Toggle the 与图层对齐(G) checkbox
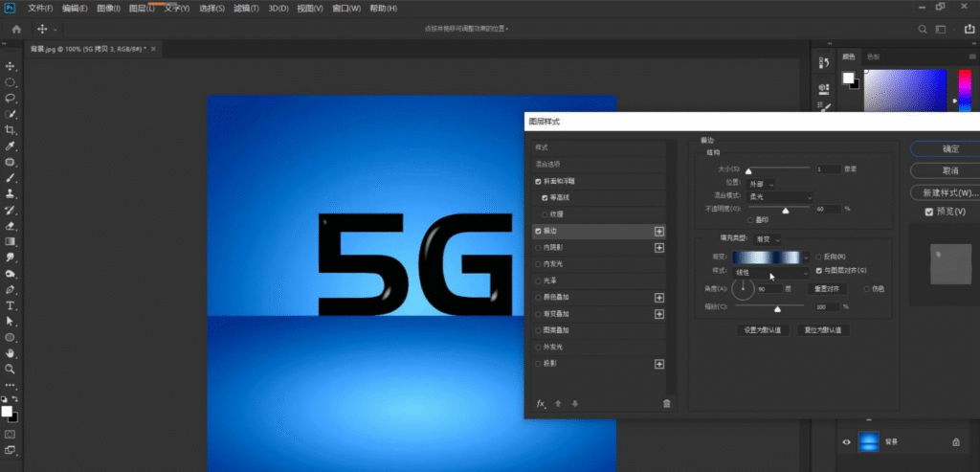Viewport: 980px width, 472px height. (x=819, y=271)
